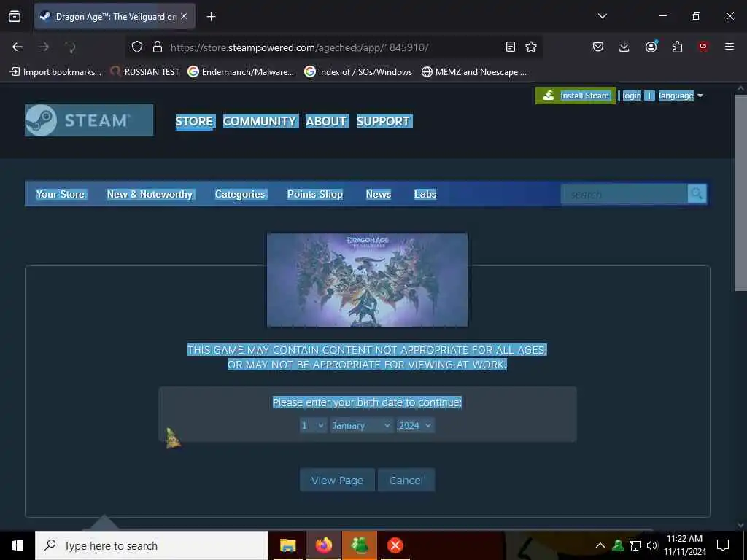This screenshot has width=747, height=560.
Task: Open the green people app taskbar icon
Action: pos(359,545)
